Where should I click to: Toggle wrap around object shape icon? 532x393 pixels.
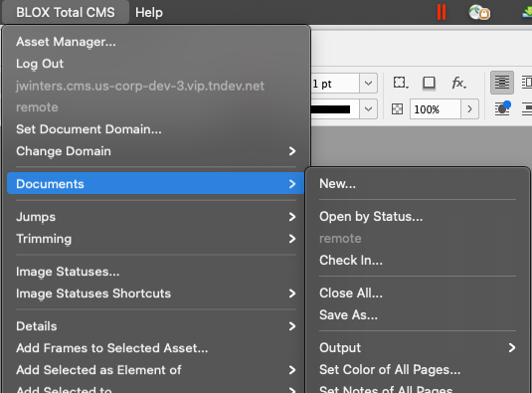click(x=502, y=108)
